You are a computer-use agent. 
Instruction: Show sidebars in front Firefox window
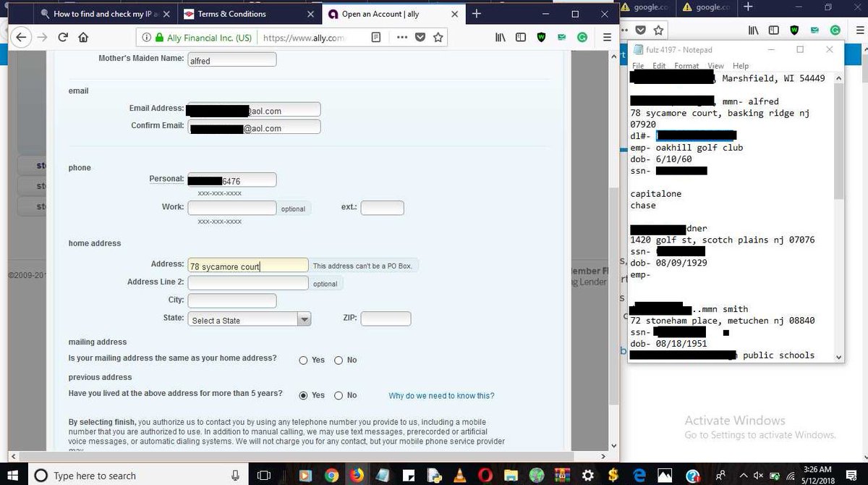[521, 38]
